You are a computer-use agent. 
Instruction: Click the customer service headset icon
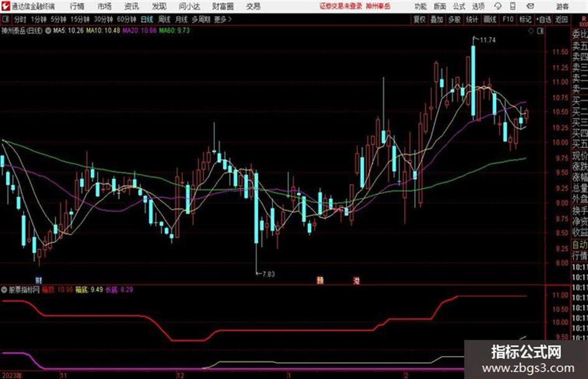coord(498,6)
